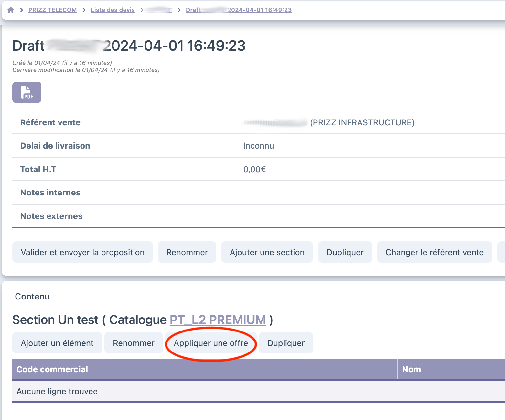The image size is (505, 420).
Task: Duplicate the draft with the top Dupliquer button
Action: point(345,252)
